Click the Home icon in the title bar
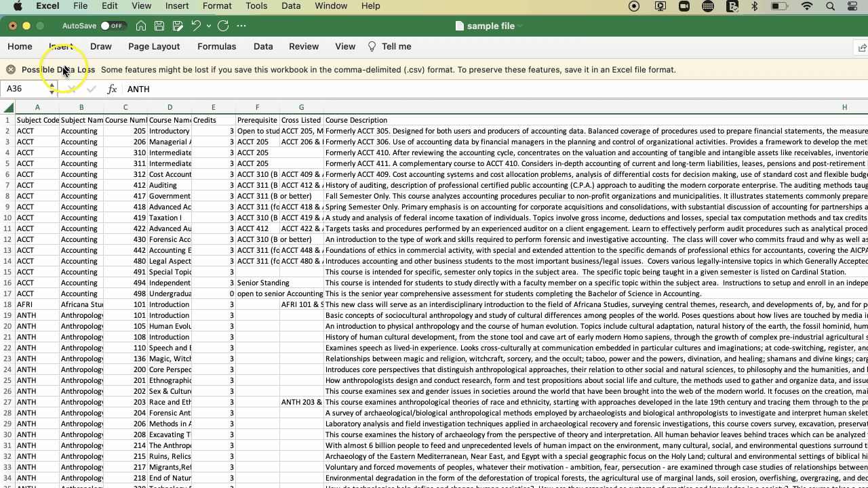Screen dimensions: 868x488 [x=141, y=26]
